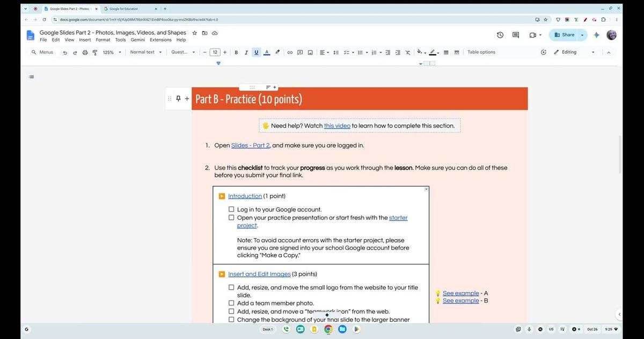
Task: Increase the indent
Action: 398,53
